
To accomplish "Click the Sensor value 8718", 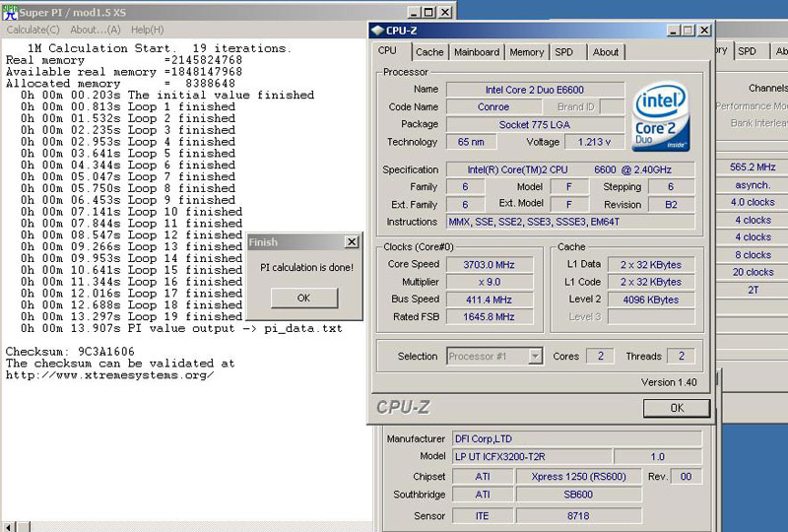I will tap(578, 516).
